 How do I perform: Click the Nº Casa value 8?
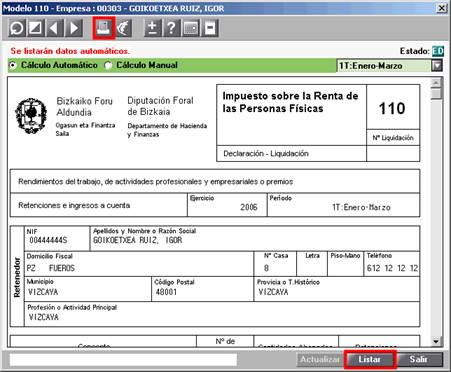pos(266,268)
